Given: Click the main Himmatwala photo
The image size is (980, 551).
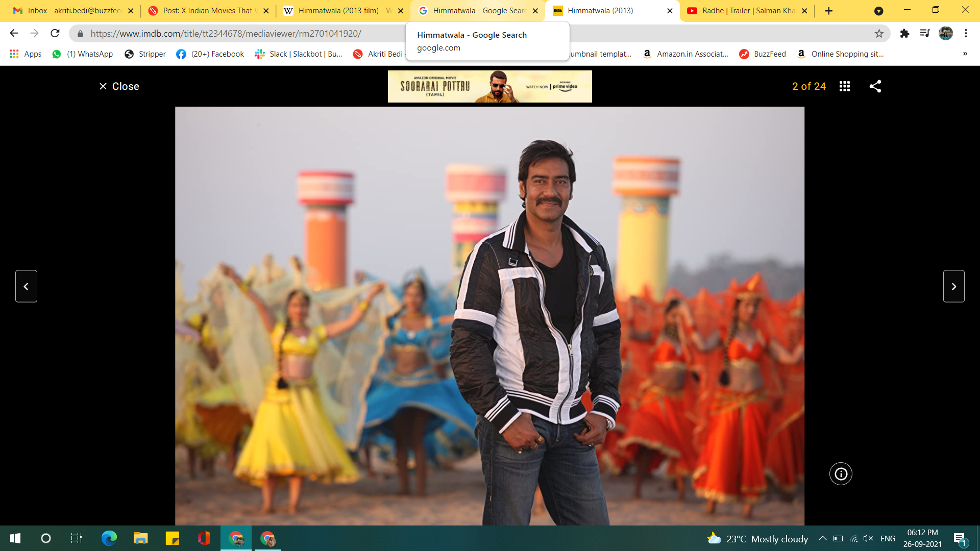Looking at the screenshot, I should pos(489,316).
